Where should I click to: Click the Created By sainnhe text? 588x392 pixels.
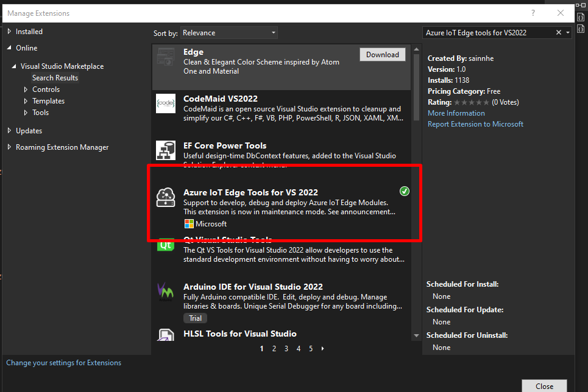click(x=461, y=58)
